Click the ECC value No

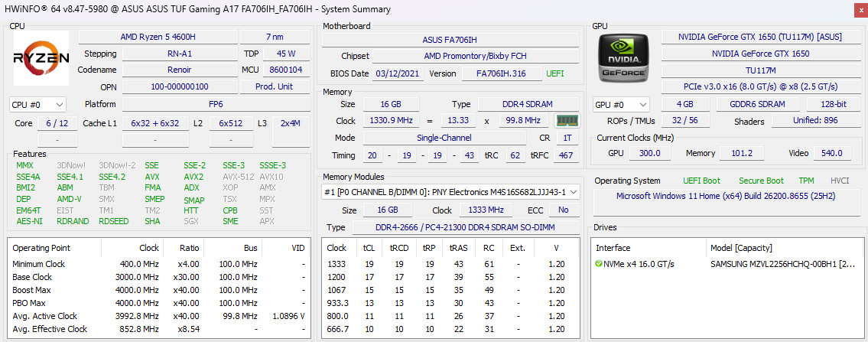(x=564, y=210)
